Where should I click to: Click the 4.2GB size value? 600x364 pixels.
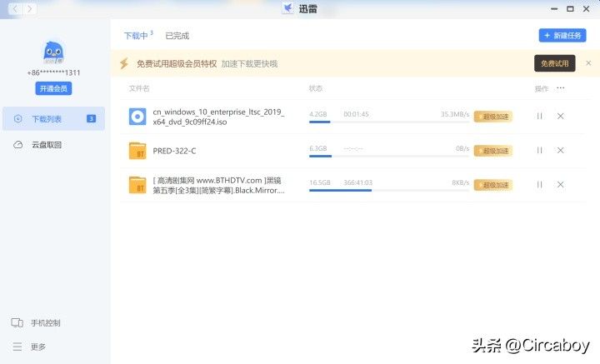(318, 114)
